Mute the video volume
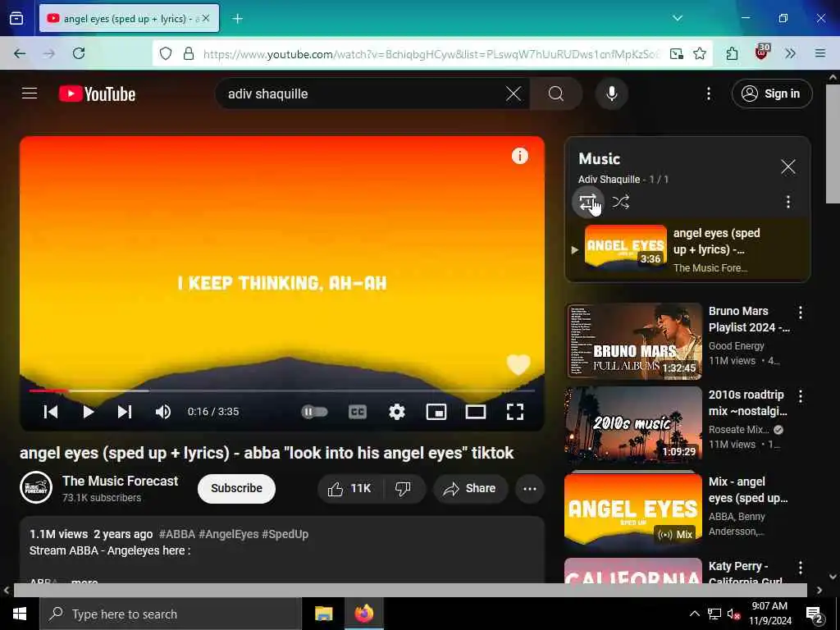Image resolution: width=840 pixels, height=630 pixels. (x=163, y=412)
